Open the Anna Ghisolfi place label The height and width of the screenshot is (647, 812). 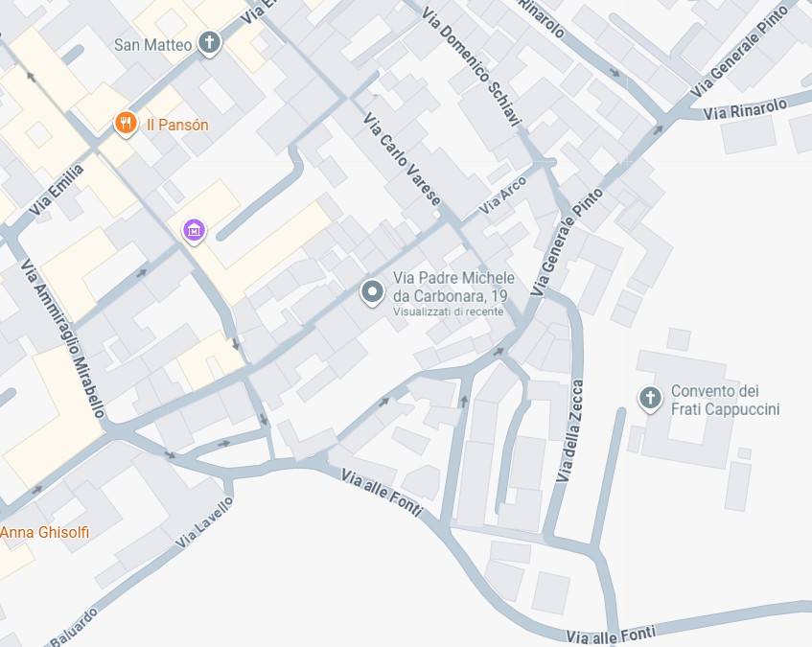44,532
